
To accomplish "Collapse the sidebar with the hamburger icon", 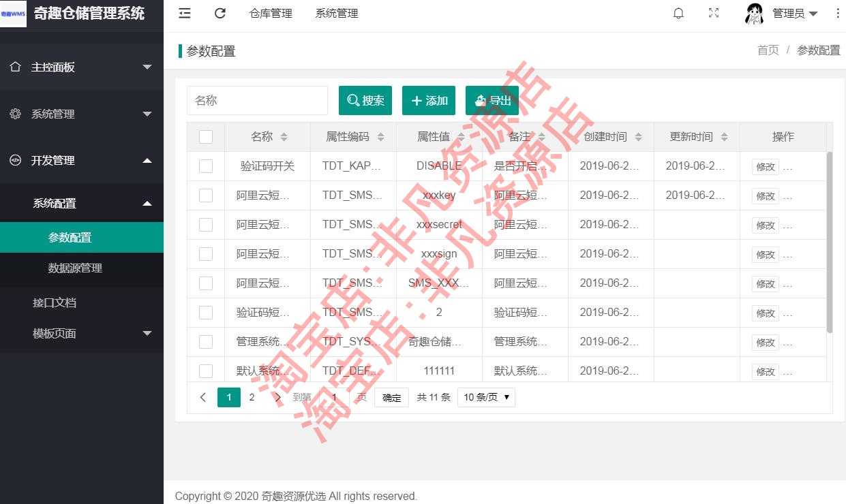I will (184, 13).
